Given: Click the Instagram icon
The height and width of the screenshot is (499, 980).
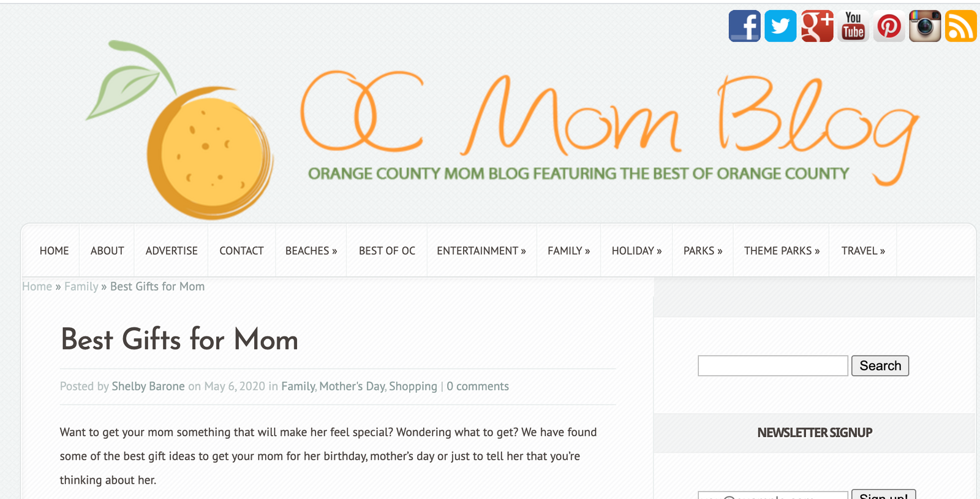Looking at the screenshot, I should point(925,26).
